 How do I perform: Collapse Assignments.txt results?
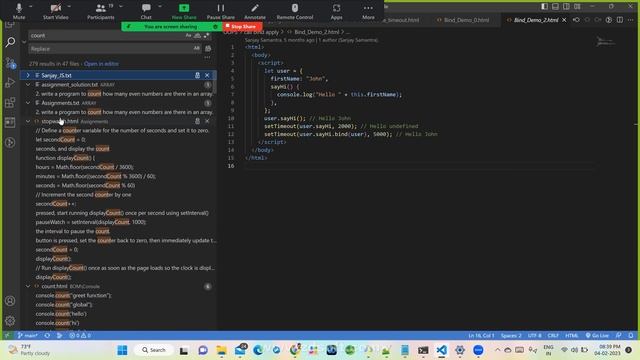[28, 103]
